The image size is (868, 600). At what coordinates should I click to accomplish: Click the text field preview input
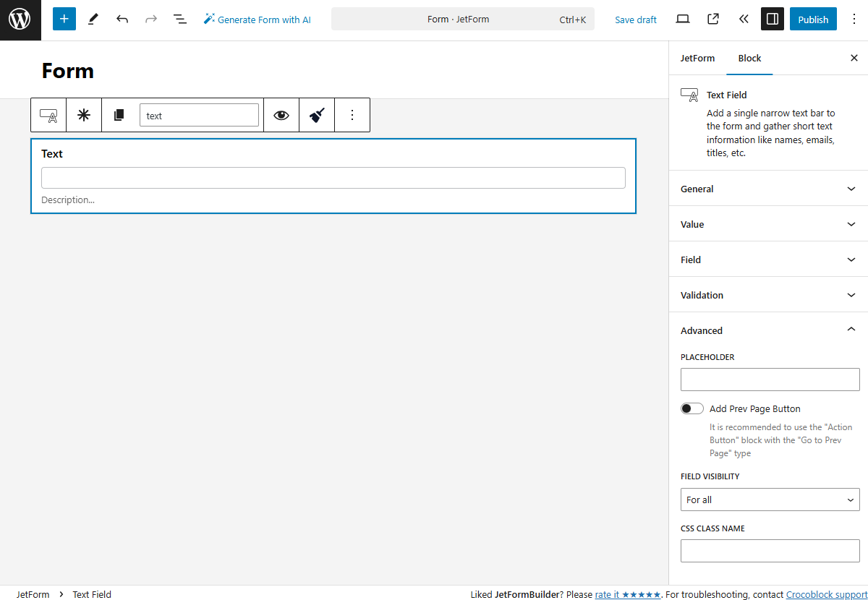tap(333, 178)
